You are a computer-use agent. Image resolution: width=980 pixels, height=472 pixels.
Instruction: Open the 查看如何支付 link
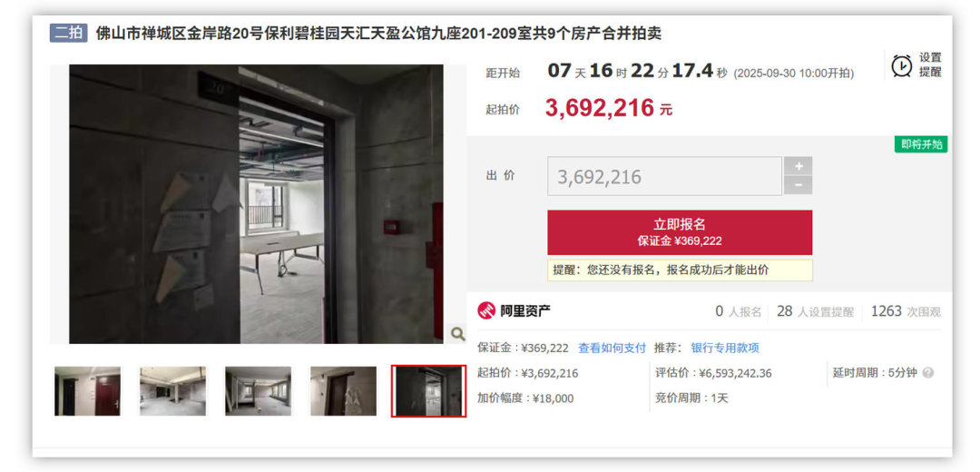pos(612,349)
